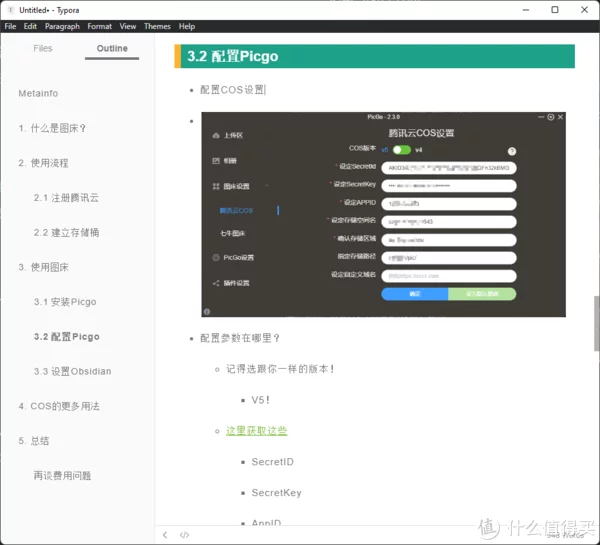Open the Edit menu
Screen dimensions: 600x545
pos(30,26)
